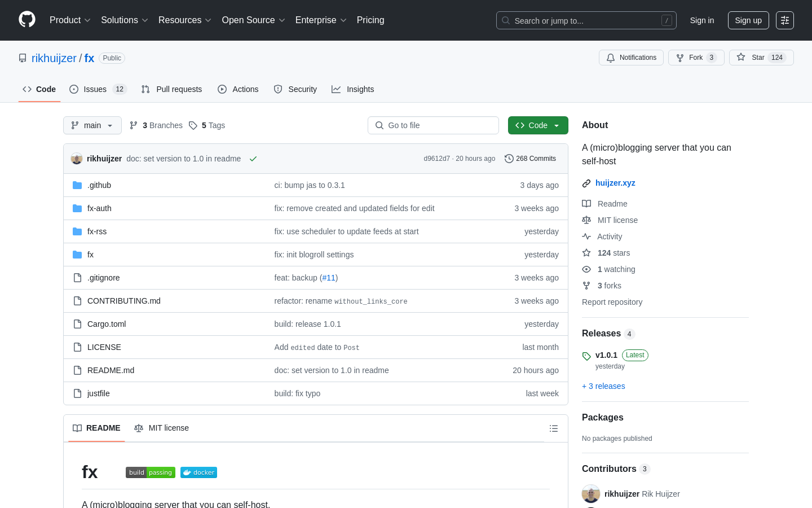This screenshot has height=508, width=812.
Task: Click the Search or jump to field
Action: 586,20
